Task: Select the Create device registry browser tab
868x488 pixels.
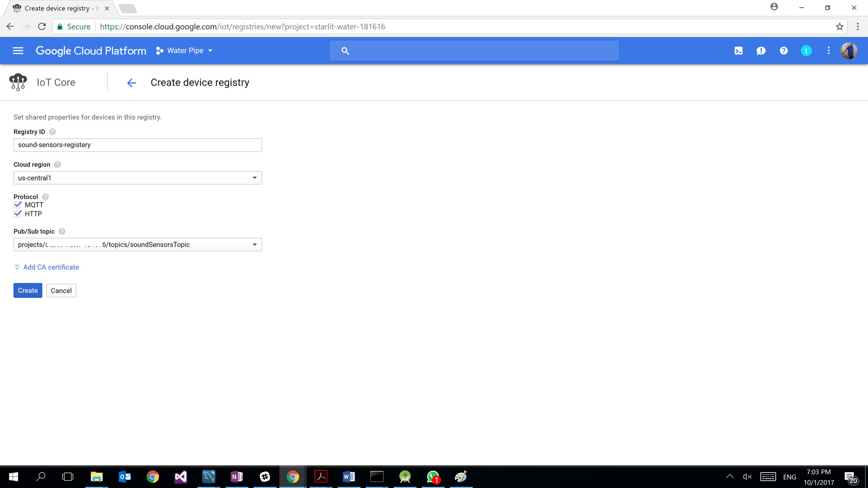Action: click(58, 8)
